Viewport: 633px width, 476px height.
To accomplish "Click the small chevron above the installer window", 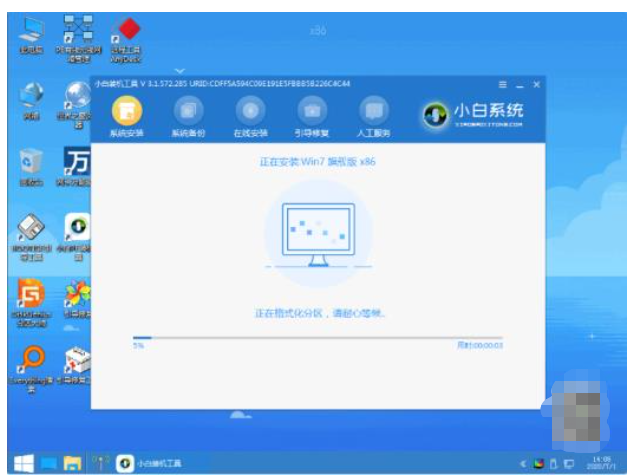I will pyautogui.click(x=180, y=71).
